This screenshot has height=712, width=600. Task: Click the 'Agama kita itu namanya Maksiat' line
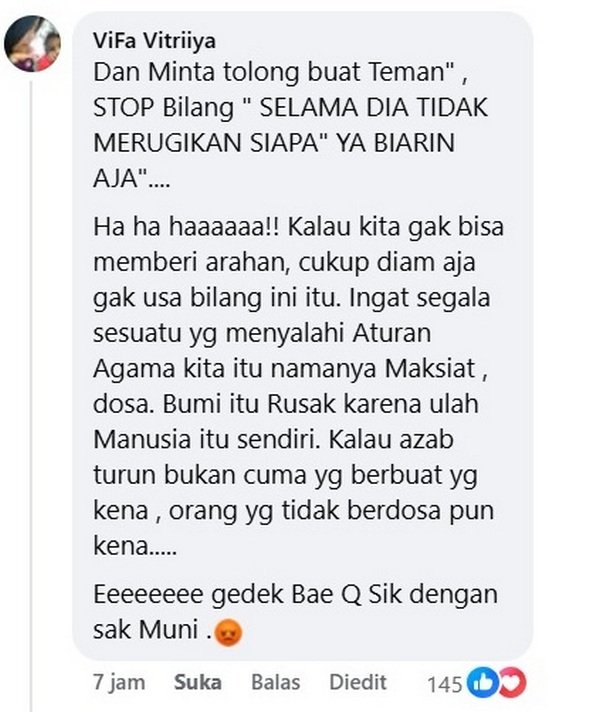click(290, 369)
